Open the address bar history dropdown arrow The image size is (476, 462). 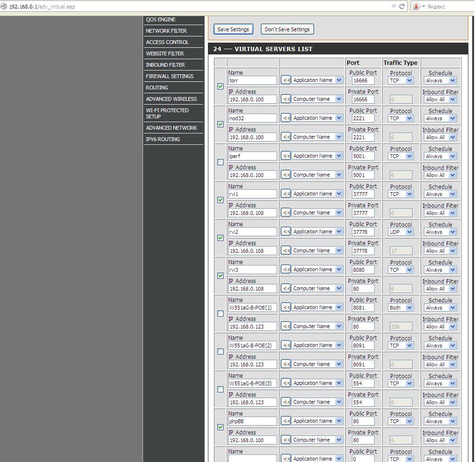click(x=394, y=6)
